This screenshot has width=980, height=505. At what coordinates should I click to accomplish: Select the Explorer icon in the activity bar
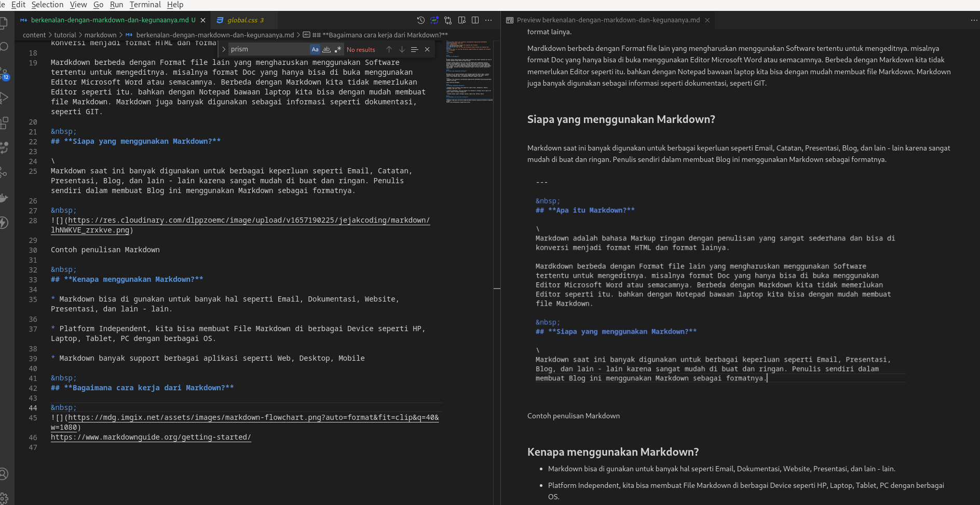coord(5,23)
